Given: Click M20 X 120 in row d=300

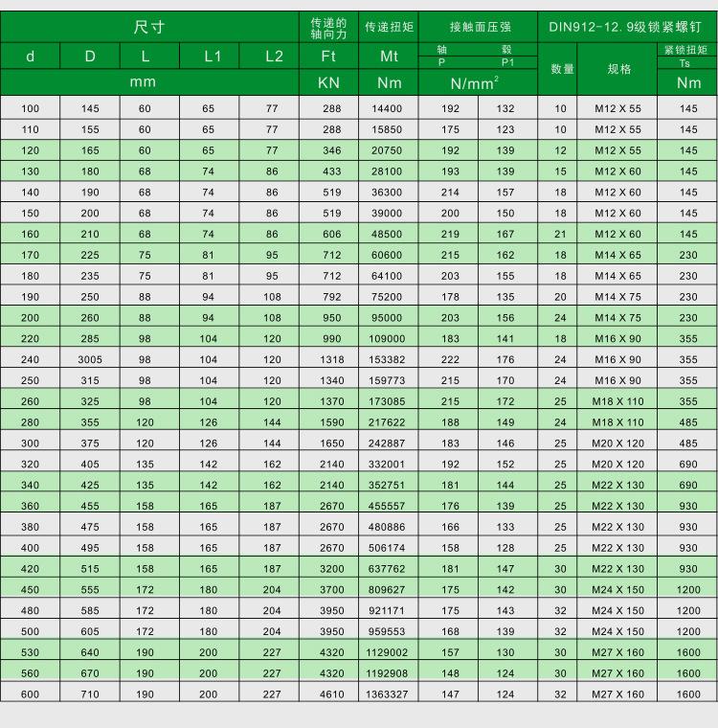Looking at the screenshot, I should (617, 444).
